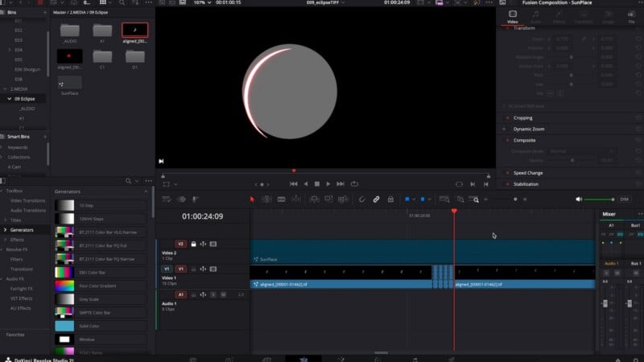Open the flag color dropdown arrow
Image resolution: width=644 pixels, height=362 pixels.
tap(414, 200)
